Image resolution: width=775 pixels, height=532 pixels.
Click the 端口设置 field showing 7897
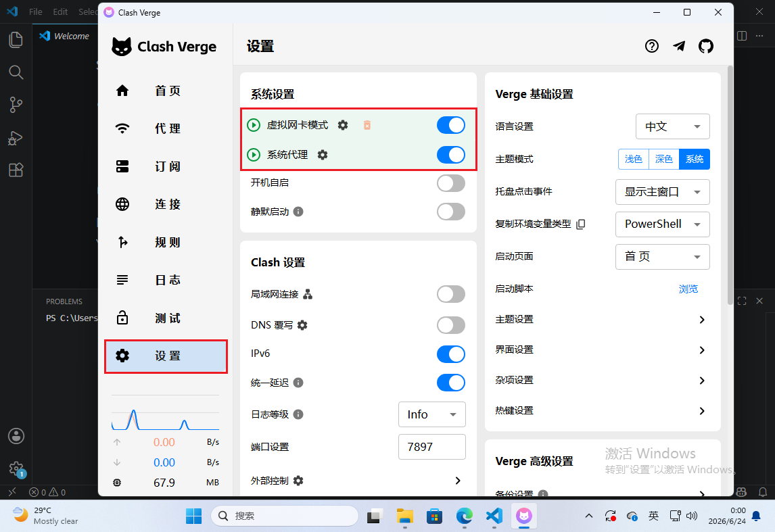tap(432, 447)
